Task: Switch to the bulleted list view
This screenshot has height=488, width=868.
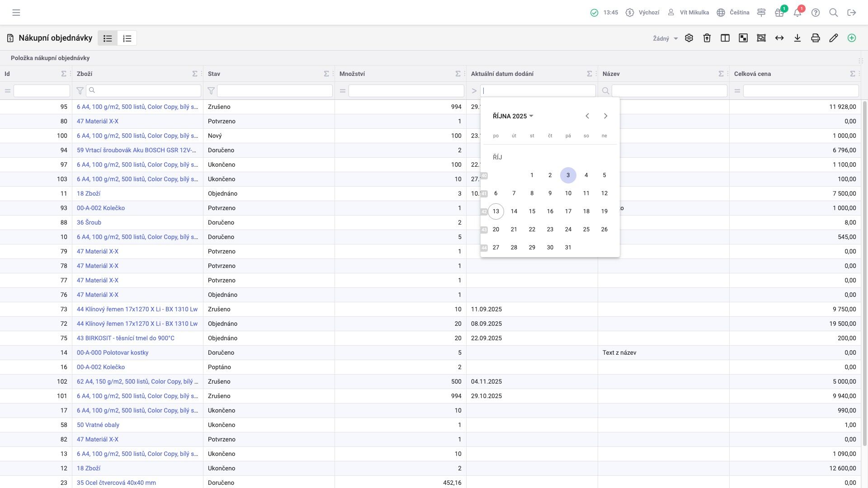Action: pyautogui.click(x=108, y=38)
